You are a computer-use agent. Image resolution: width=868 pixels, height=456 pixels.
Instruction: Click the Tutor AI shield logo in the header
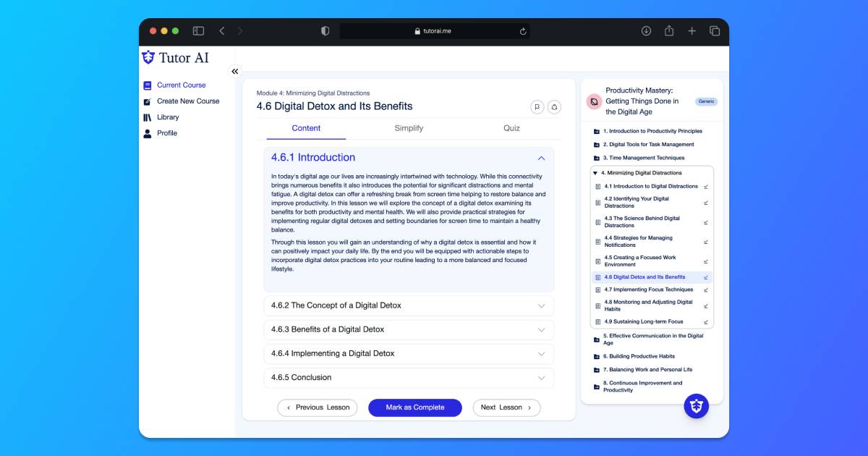pos(150,57)
